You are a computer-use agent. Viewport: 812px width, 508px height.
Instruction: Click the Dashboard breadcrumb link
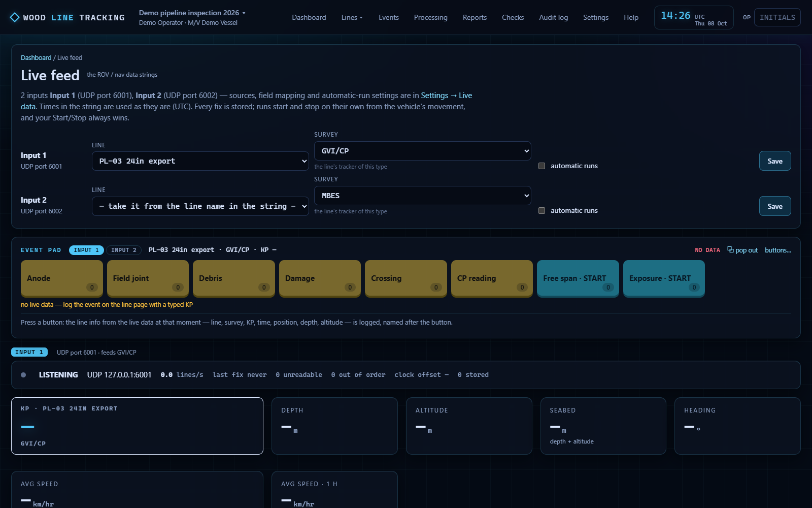tap(36, 57)
